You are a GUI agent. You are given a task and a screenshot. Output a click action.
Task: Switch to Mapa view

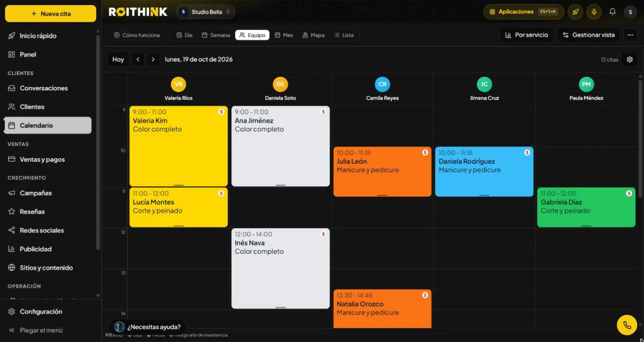[x=313, y=35]
